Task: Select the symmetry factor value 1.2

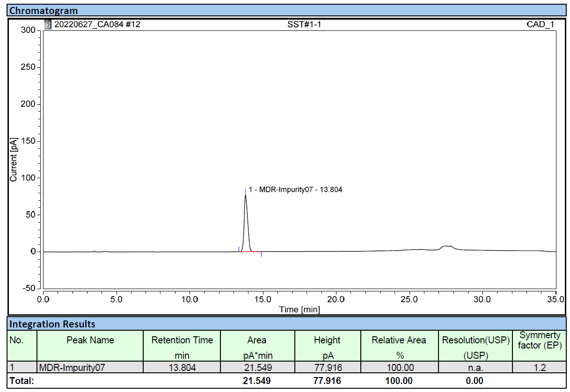Action: [540, 368]
